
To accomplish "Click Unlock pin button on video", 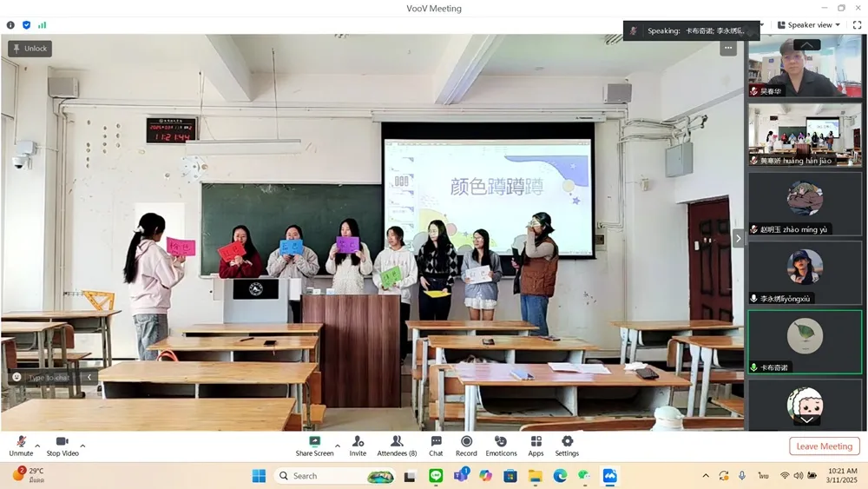I will (x=30, y=49).
